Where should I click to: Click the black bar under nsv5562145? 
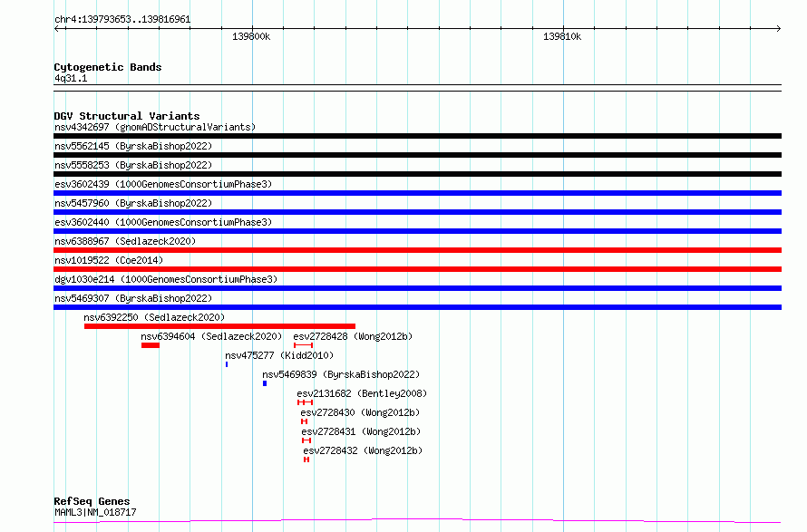[417, 155]
